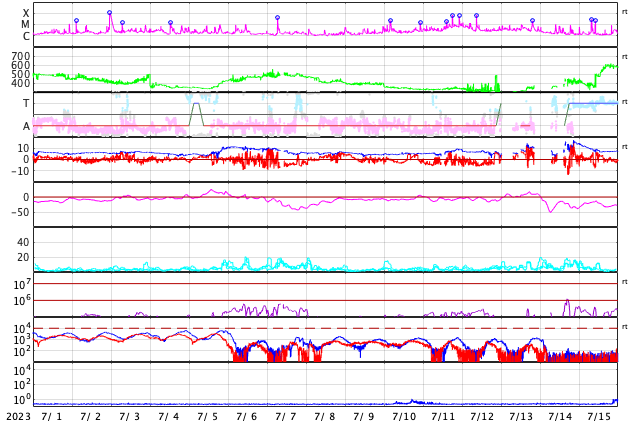Click the '7/ 2' date label
This screenshot has width=634, height=424.
tap(91, 417)
